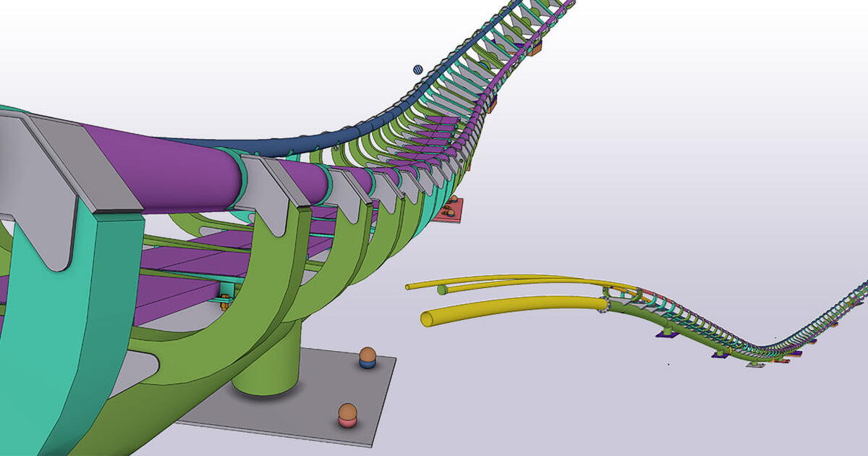Select the gray rectangular base plate
The image size is (868, 456).
tap(325, 405)
